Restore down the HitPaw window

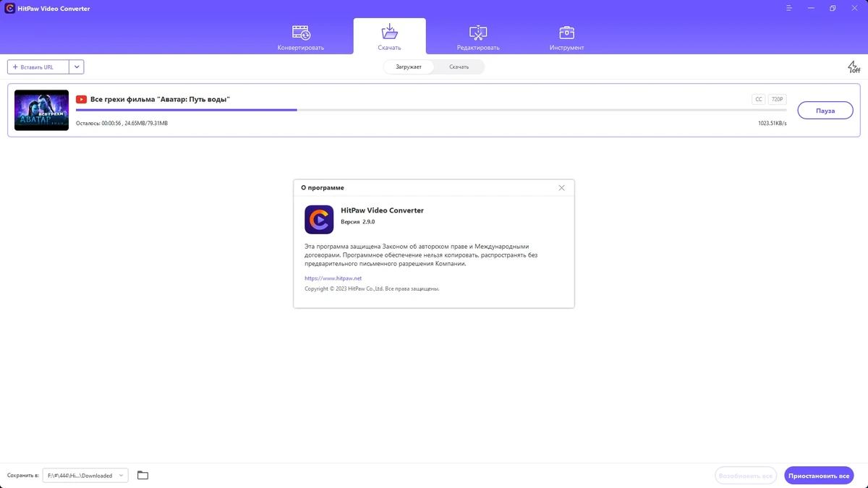pos(833,9)
